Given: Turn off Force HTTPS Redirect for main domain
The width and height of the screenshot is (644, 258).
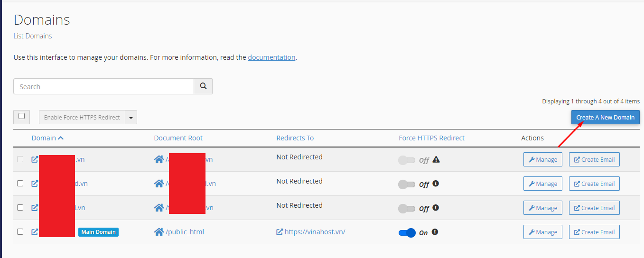Looking at the screenshot, I should 407,232.
